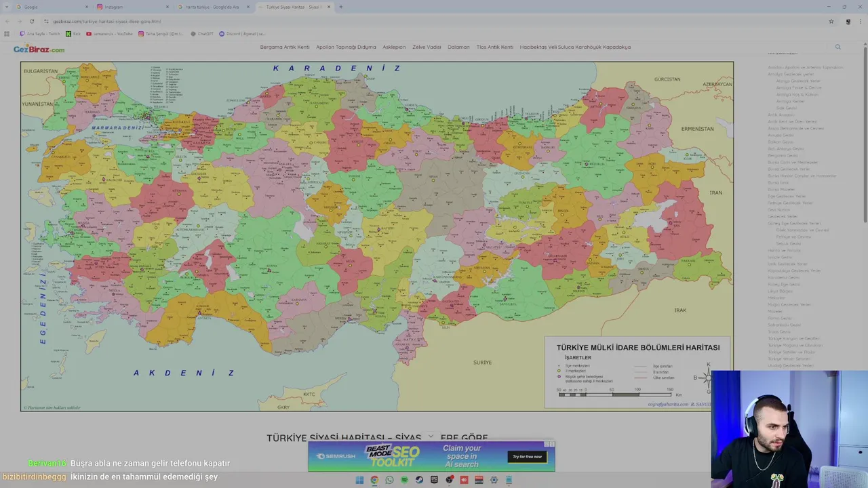Click the Turkey political map image
The image size is (868, 488).
pyautogui.click(x=377, y=237)
